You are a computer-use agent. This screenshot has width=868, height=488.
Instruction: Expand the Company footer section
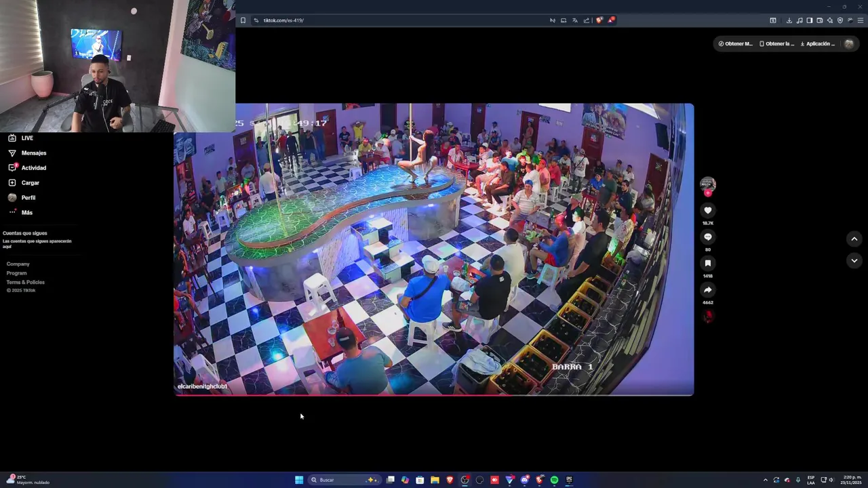pos(18,264)
